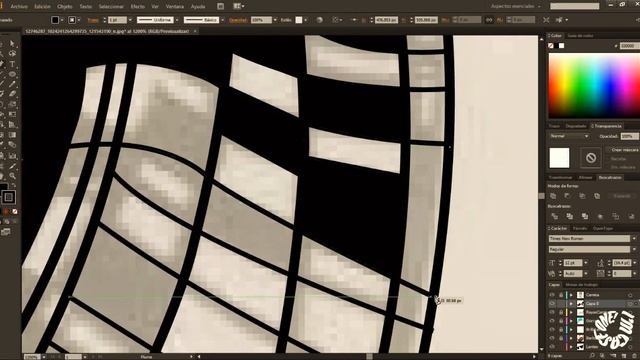Viewport: 640px width, 360px height.
Task: Toggle visibility of the Capa 8 layer
Action: click(552, 304)
